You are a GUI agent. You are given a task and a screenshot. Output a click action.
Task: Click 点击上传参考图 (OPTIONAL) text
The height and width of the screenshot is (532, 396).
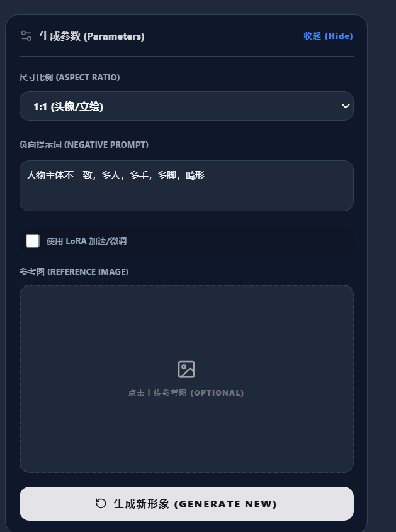pyautogui.click(x=186, y=392)
